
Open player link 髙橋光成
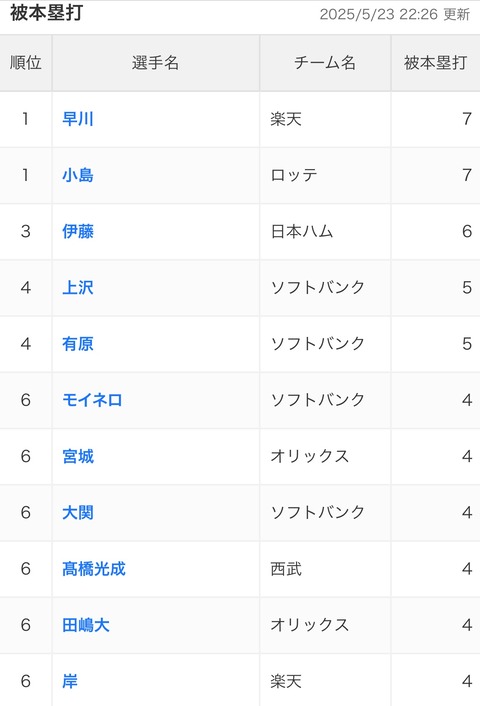tap(94, 569)
